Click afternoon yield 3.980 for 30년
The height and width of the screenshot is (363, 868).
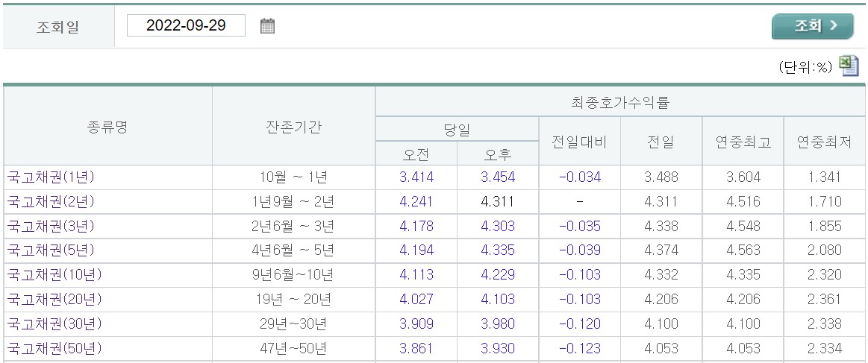click(498, 323)
